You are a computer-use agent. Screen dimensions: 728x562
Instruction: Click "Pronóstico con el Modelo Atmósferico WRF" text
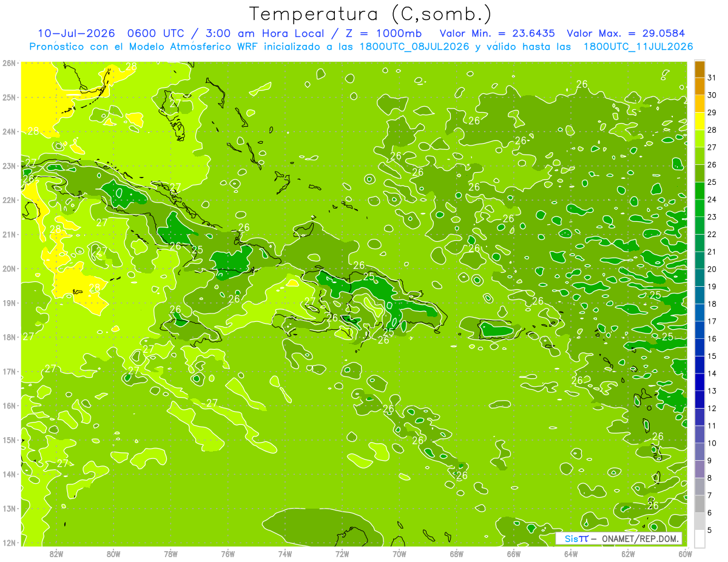(x=144, y=47)
